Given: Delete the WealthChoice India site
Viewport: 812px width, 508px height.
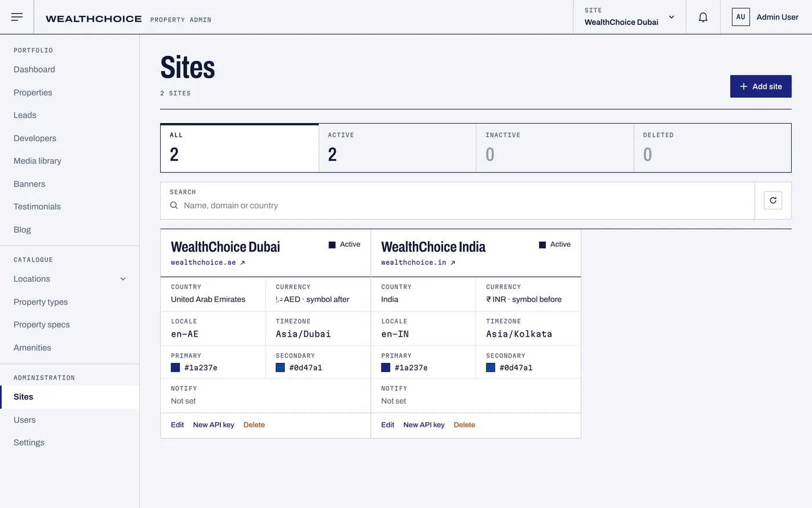Looking at the screenshot, I should [x=464, y=425].
